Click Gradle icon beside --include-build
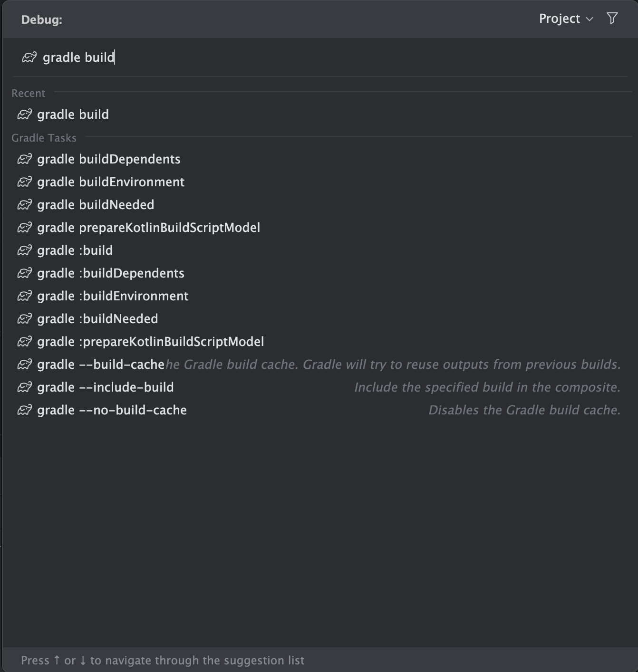This screenshot has width=638, height=672. click(25, 387)
